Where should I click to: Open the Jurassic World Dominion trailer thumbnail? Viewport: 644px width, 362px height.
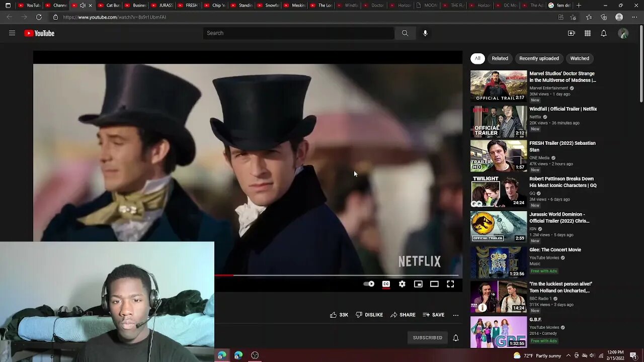499,227
